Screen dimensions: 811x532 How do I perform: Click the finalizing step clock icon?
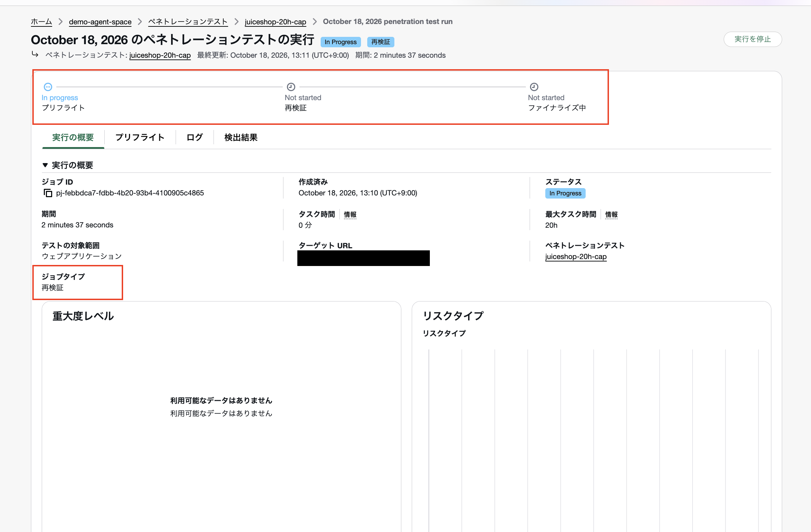point(534,87)
